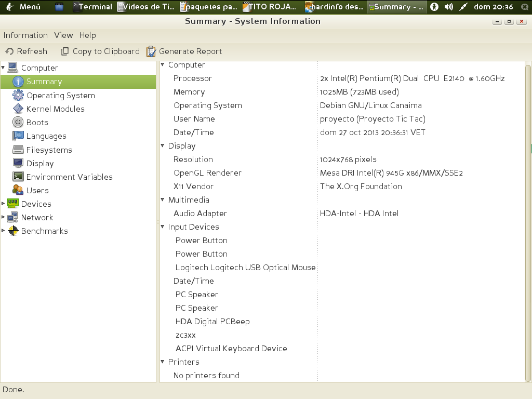
Task: Click the Refresh toolbar icon
Action: 9,51
